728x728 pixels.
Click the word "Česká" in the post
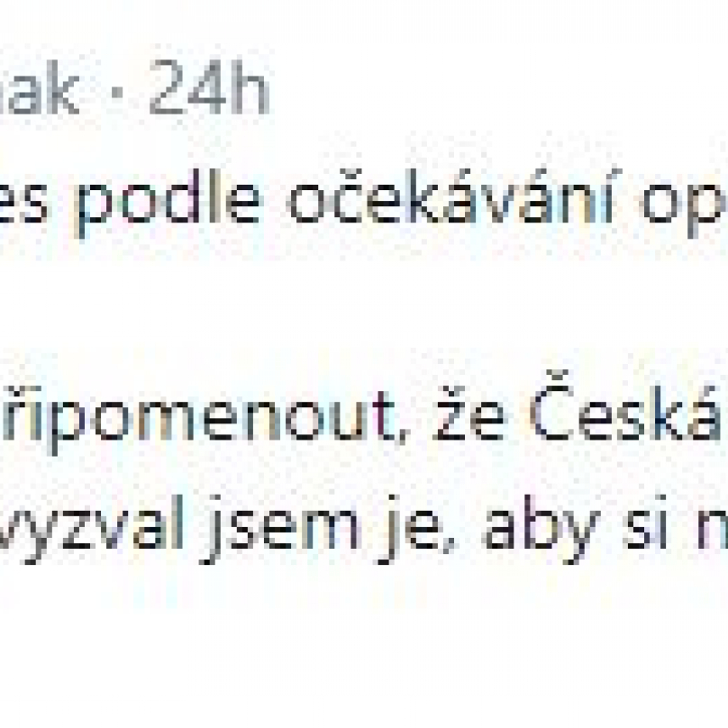tap(626, 406)
